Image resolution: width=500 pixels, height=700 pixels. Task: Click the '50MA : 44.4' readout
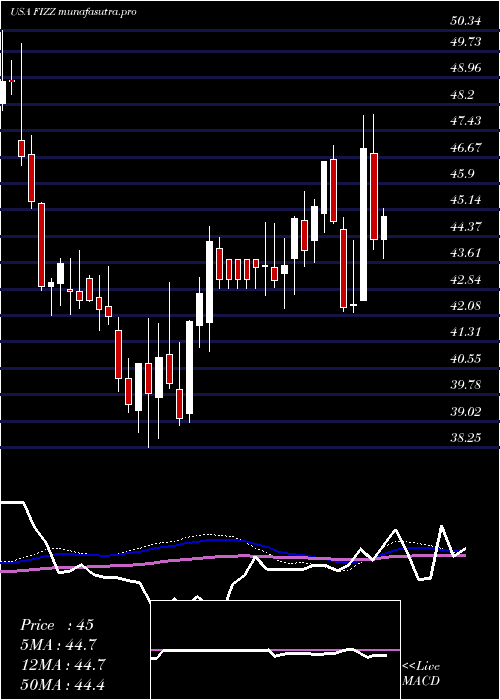click(62, 684)
